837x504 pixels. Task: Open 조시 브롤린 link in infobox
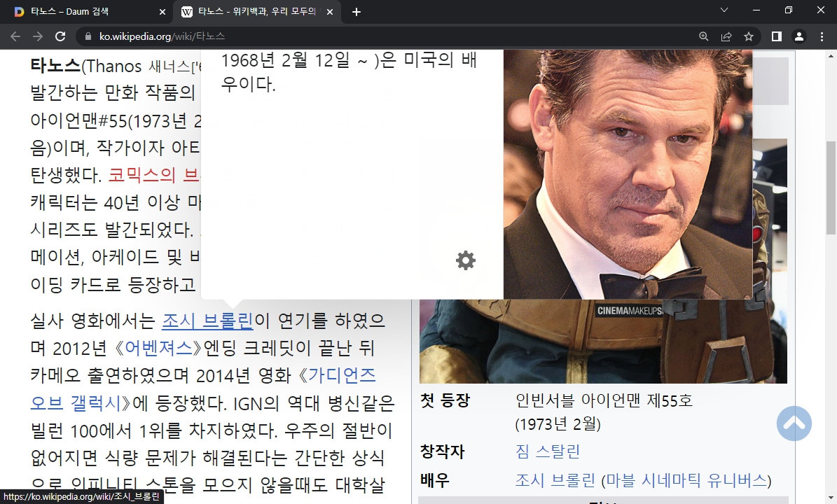555,480
